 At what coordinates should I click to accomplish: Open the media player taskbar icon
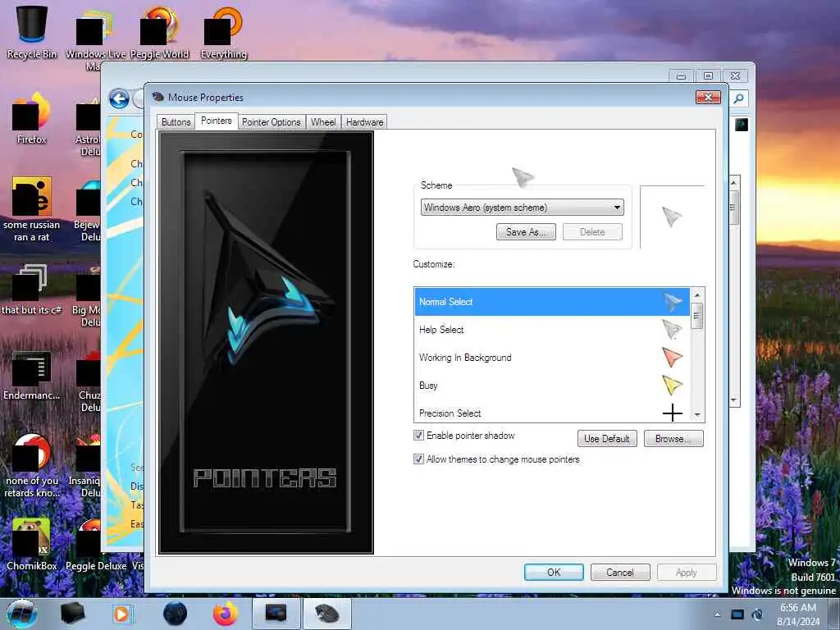[x=121, y=614]
